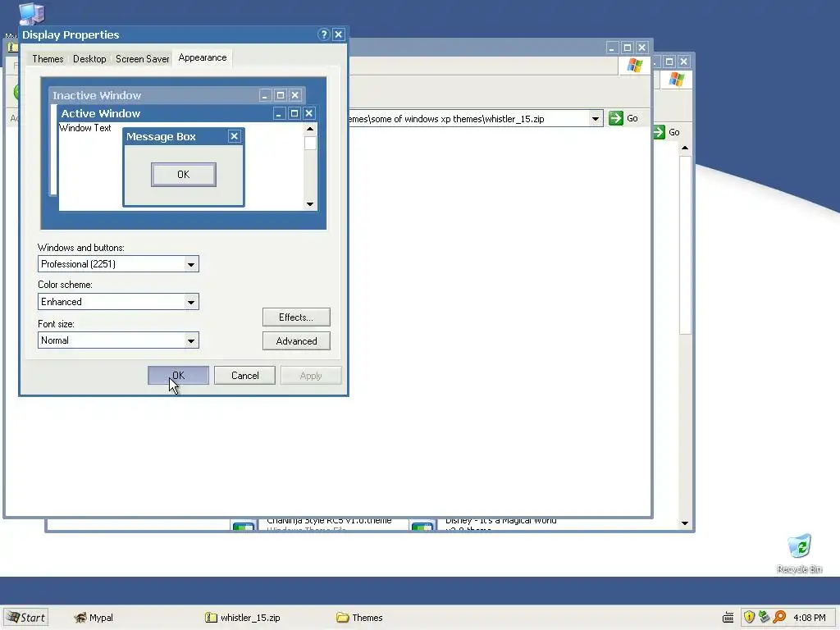Click Cancel in Display Properties
This screenshot has width=840, height=630.
click(244, 376)
